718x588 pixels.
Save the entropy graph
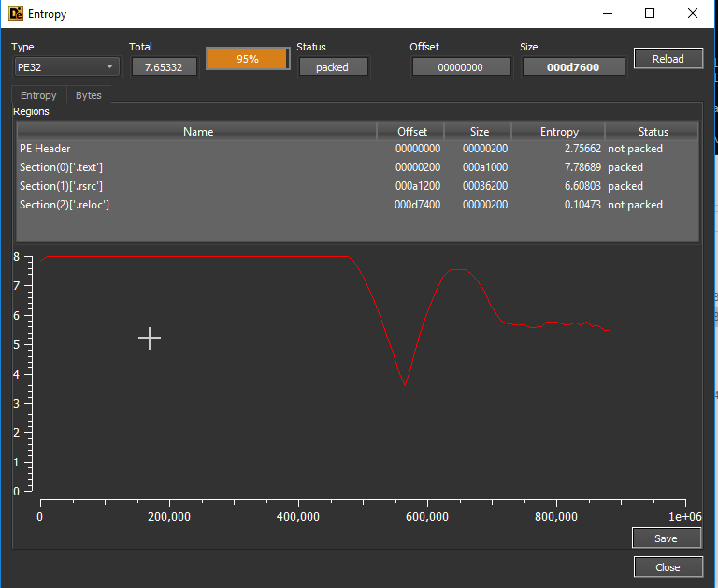click(667, 538)
